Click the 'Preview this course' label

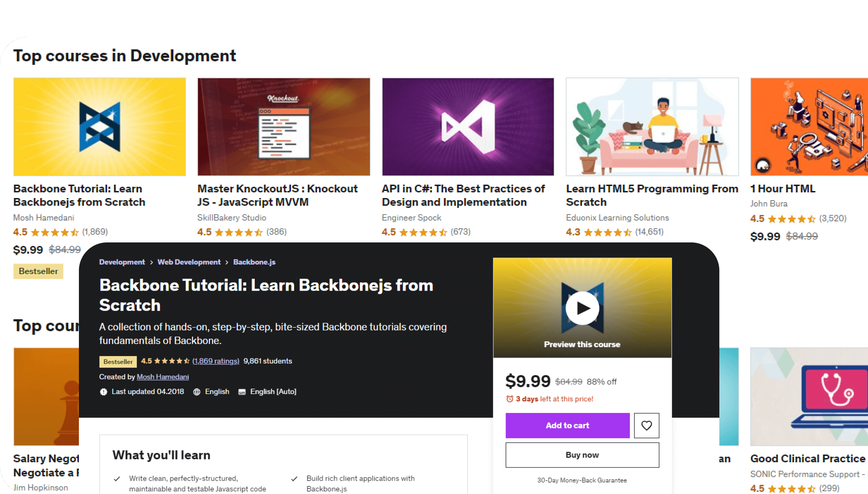coord(582,344)
